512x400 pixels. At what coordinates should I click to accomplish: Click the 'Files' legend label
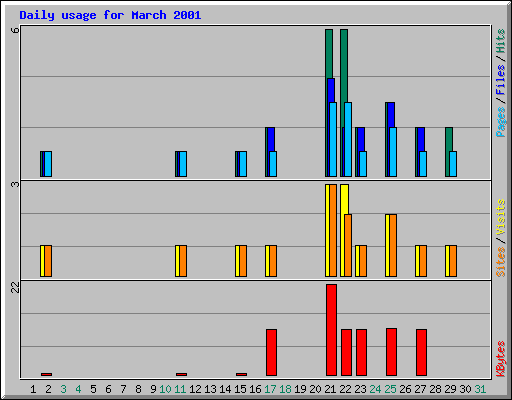point(501,80)
